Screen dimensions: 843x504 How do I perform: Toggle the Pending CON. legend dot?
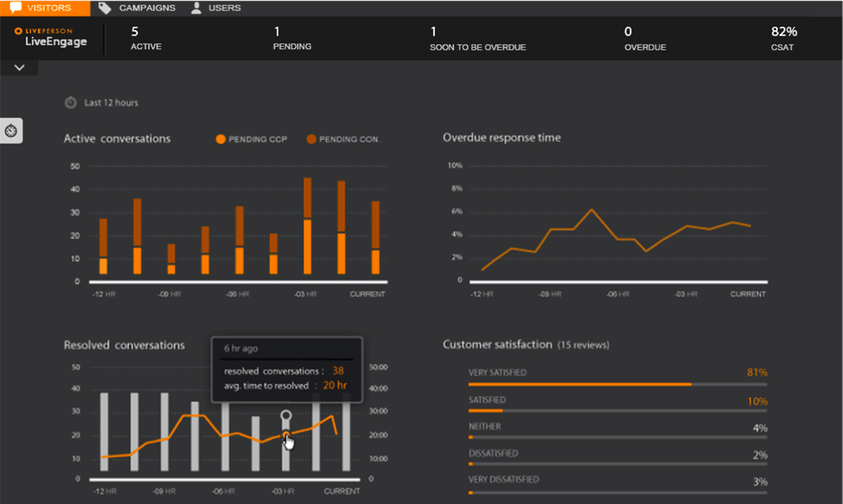(x=311, y=140)
